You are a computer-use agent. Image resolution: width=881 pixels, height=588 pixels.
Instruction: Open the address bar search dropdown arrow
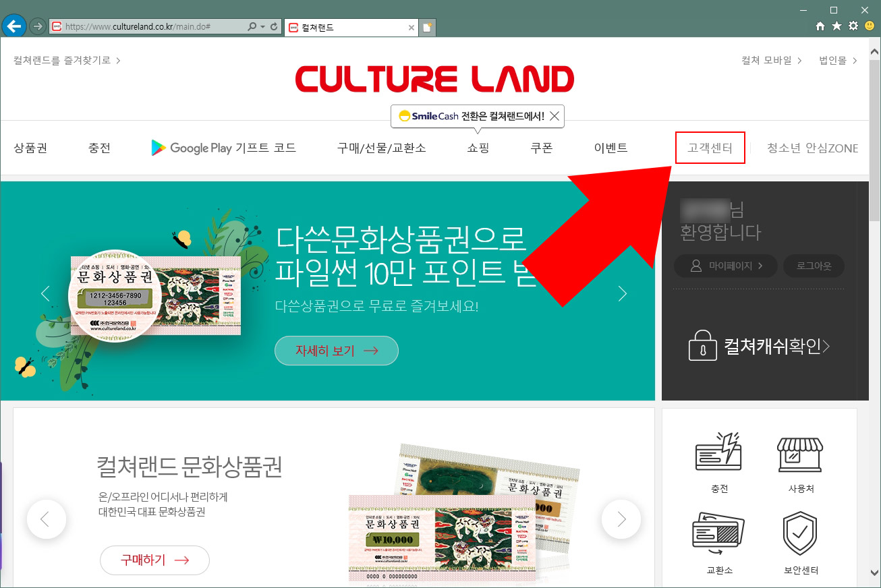tap(262, 27)
